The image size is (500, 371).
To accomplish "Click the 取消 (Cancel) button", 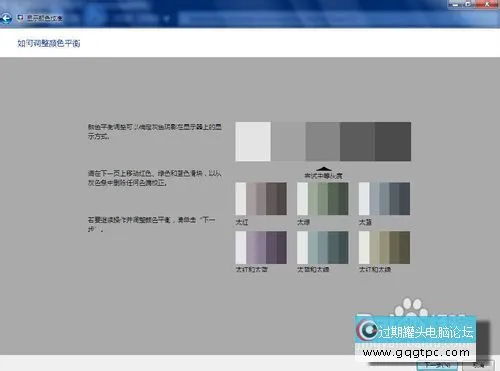I will (x=479, y=365).
